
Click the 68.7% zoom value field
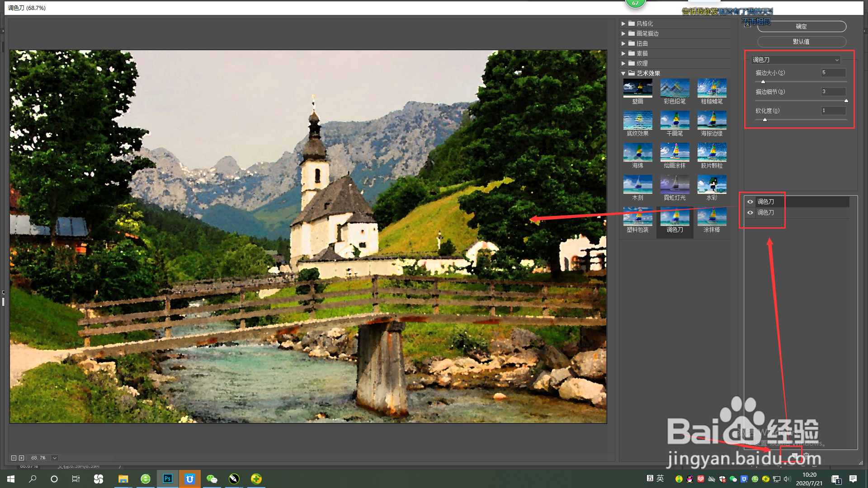[x=38, y=458]
